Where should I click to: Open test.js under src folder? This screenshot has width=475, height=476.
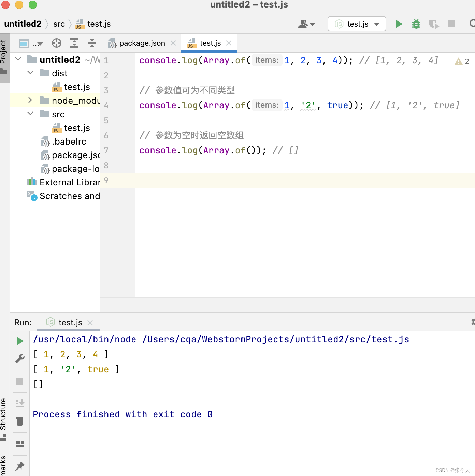click(71, 128)
